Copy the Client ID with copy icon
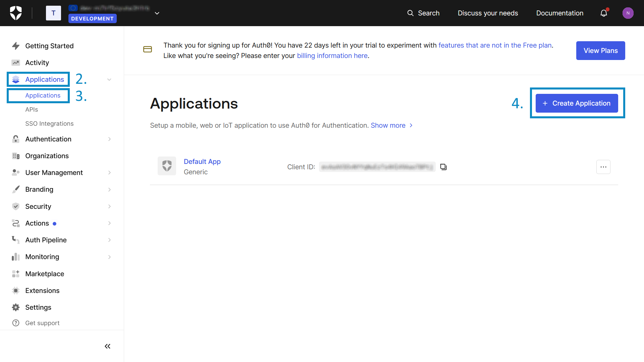This screenshot has height=362, width=644. 443,167
